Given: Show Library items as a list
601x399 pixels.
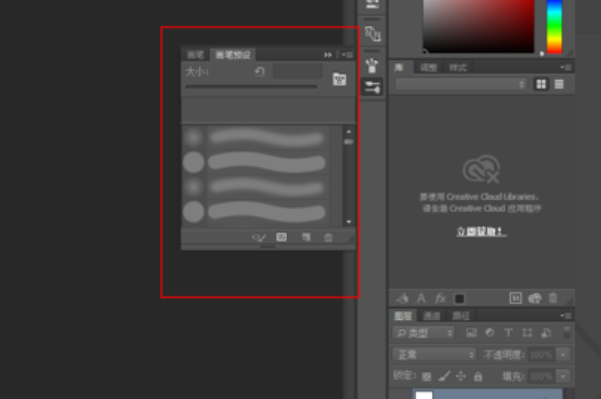Looking at the screenshot, I should 559,84.
